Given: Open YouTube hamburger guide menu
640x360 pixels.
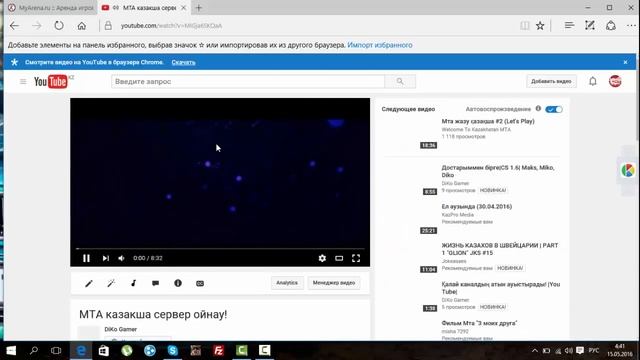Looking at the screenshot, I should point(23,82).
